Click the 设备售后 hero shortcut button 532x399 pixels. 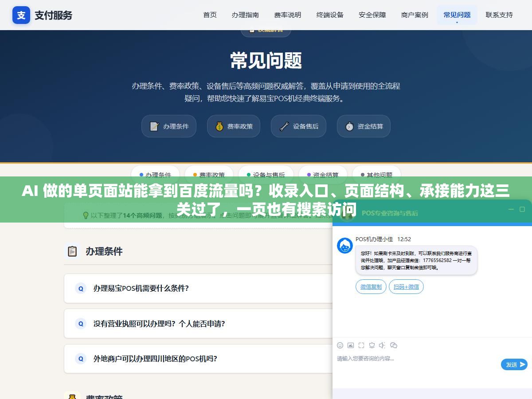298,126
